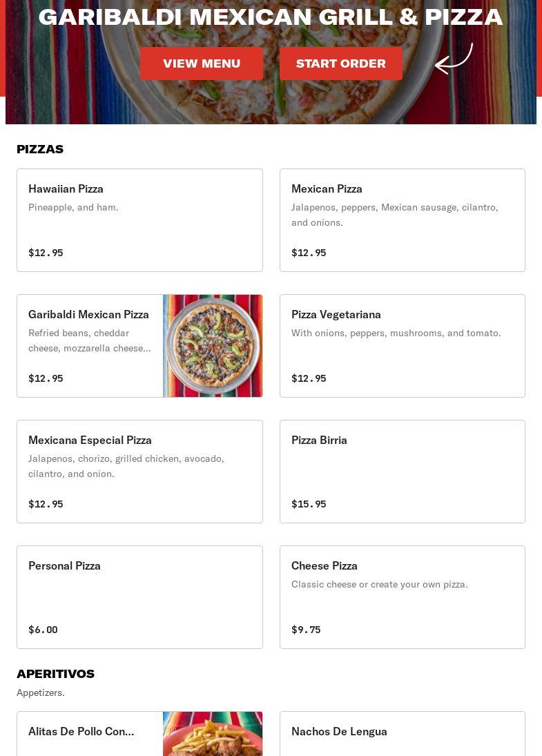Open the Hawaiian Pizza item card

click(139, 220)
